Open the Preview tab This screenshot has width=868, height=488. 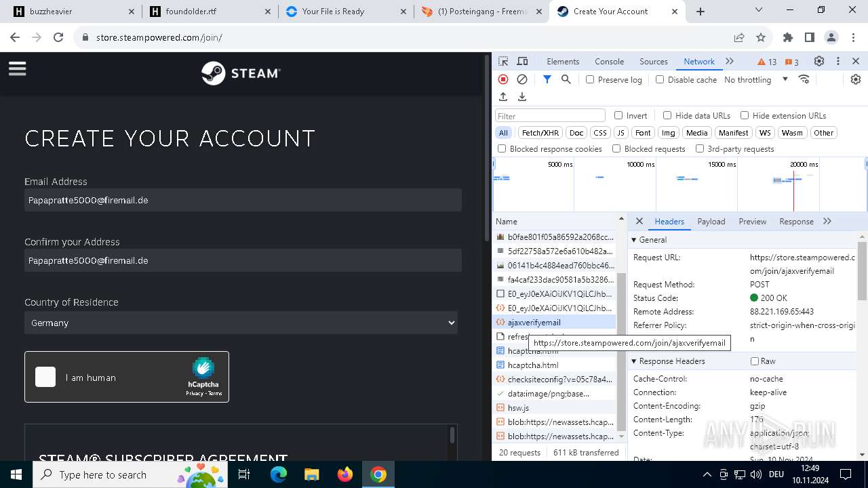click(753, 221)
